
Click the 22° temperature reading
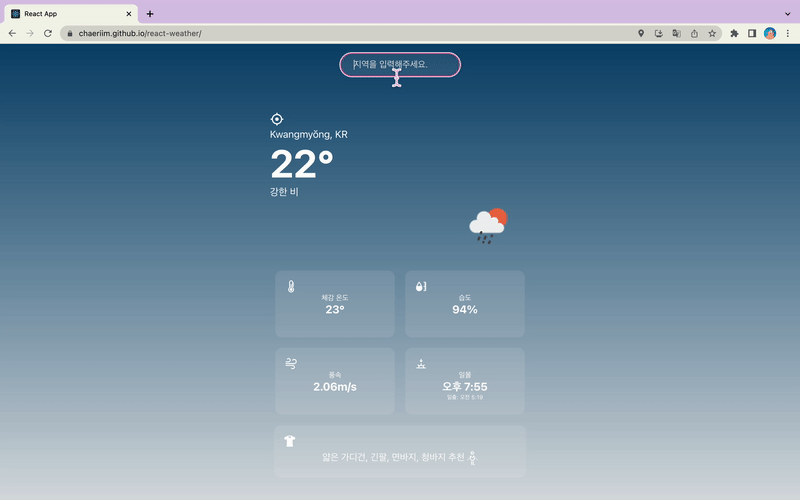302,164
